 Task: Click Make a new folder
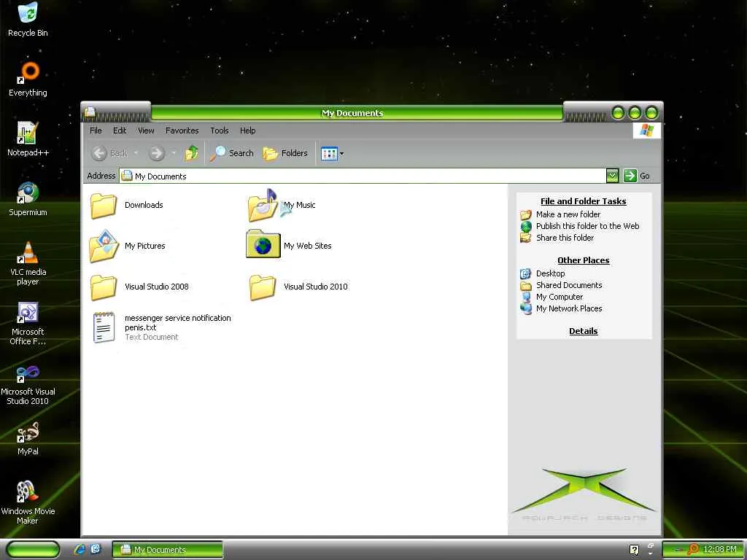click(x=560, y=214)
